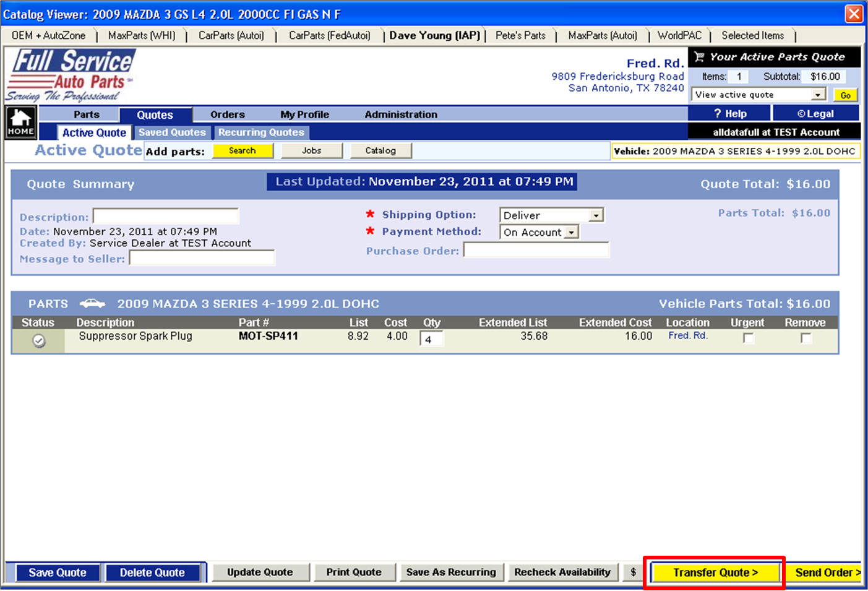Click the Update Quote button
868x591 pixels.
pos(260,572)
